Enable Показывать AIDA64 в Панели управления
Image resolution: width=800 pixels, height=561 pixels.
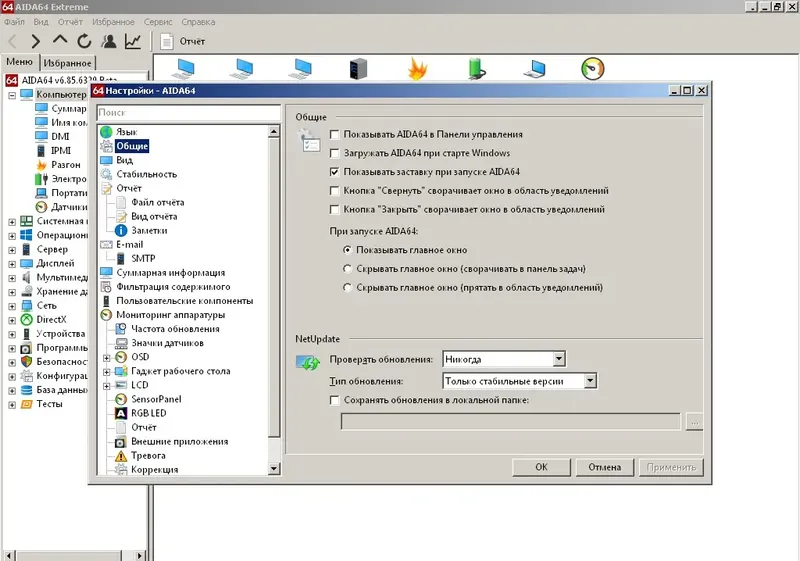(334, 135)
